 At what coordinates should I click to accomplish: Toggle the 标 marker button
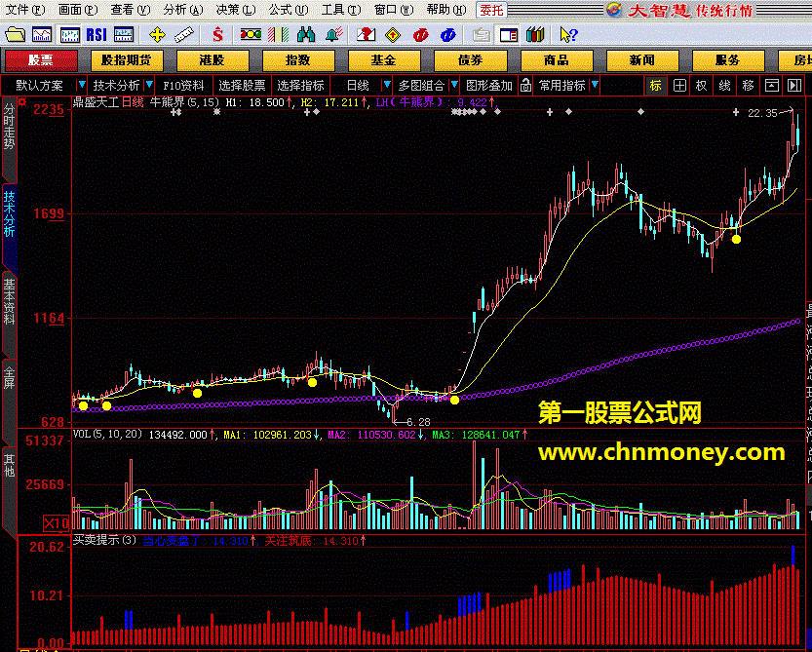click(656, 85)
